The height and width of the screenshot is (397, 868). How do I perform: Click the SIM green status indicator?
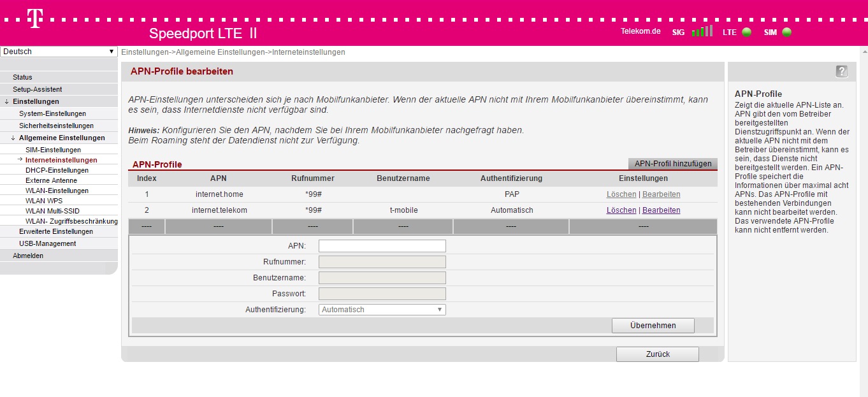[x=787, y=32]
